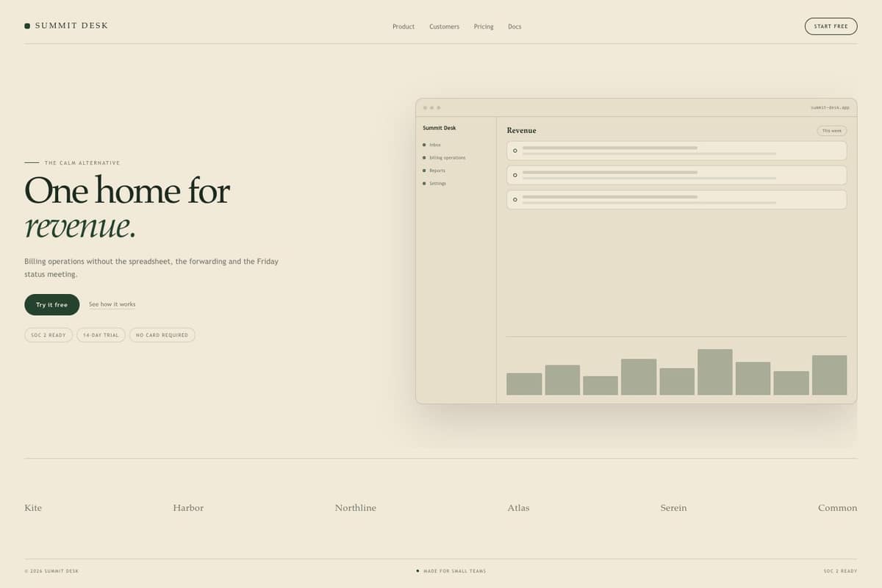This screenshot has height=588, width=882.
Task: Select Inbox in the mockup sidebar
Action: (x=432, y=145)
